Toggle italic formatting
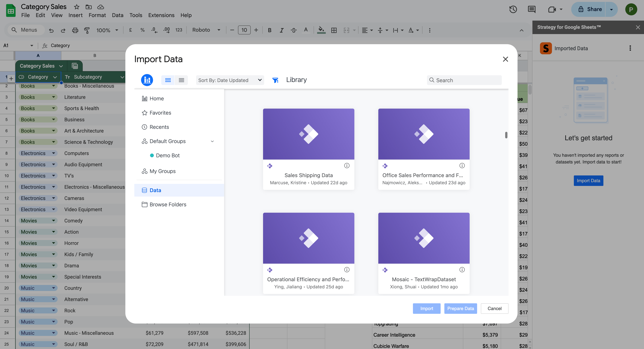 pos(282,30)
